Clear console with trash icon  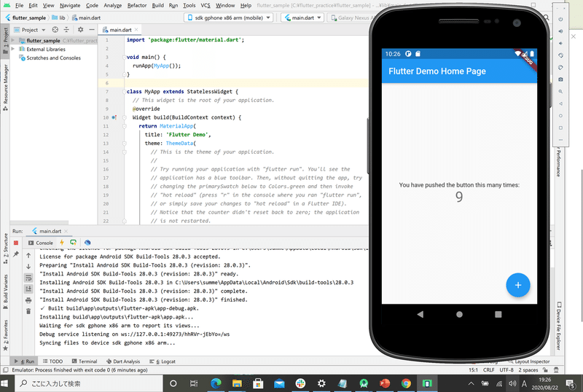[28, 311]
